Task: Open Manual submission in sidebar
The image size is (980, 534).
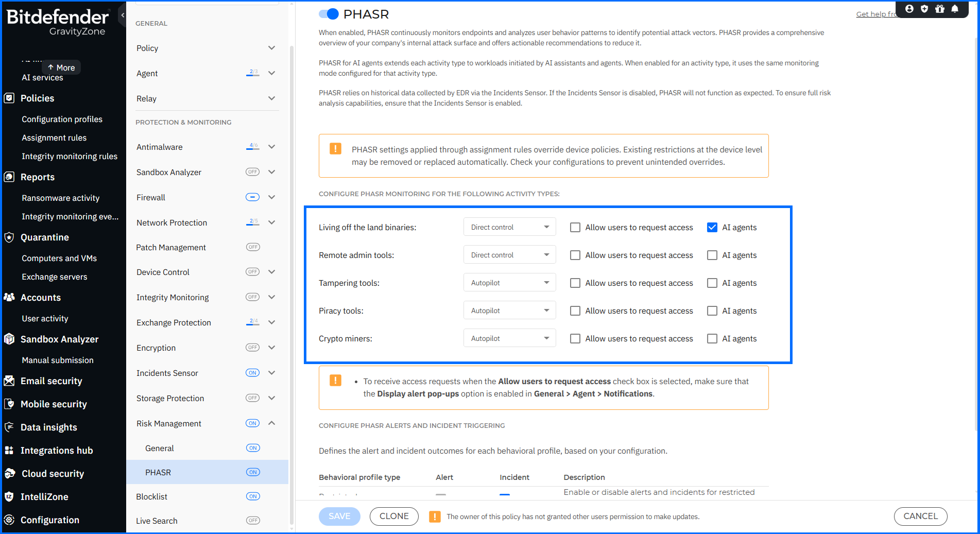Action: coord(58,360)
